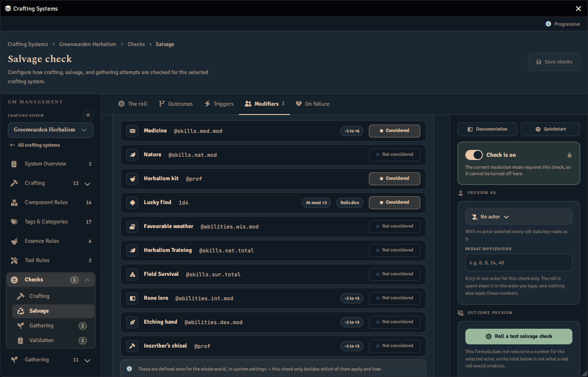Open the Greenwarden Herbalism crafting system dropdown
Viewport: 588px width, 377px height.
(51, 130)
